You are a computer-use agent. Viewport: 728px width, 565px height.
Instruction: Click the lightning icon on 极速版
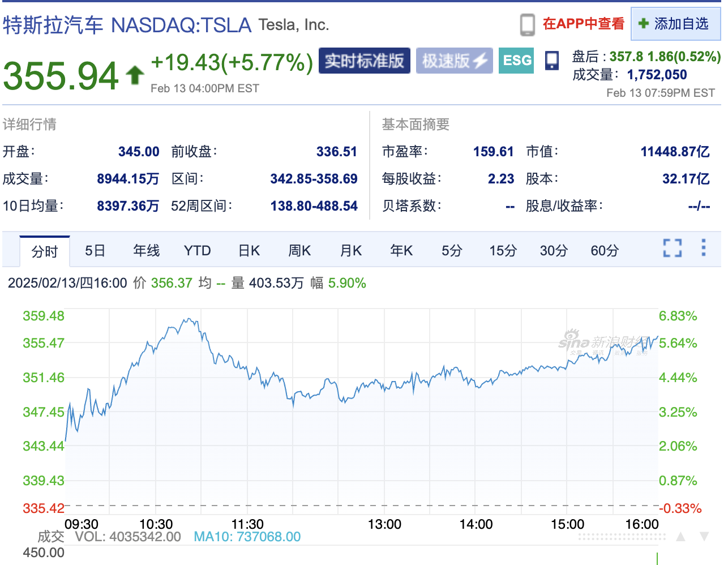click(x=480, y=61)
